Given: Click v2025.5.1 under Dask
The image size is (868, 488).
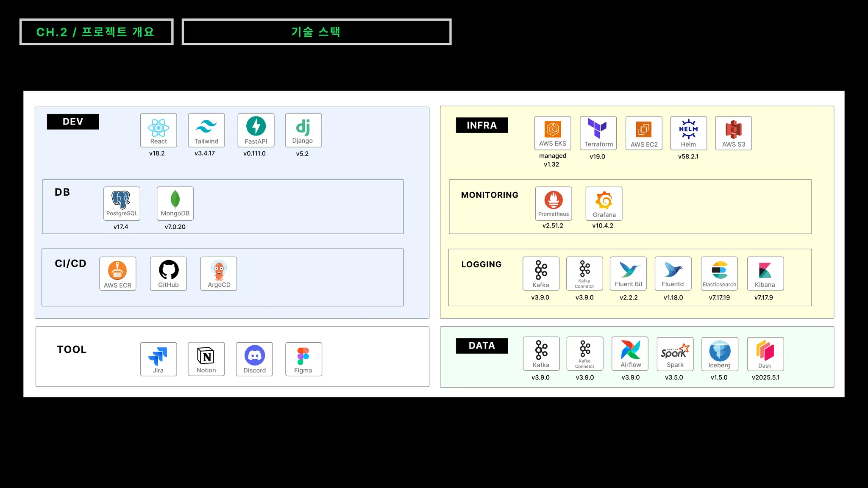Looking at the screenshot, I should pyautogui.click(x=765, y=377).
